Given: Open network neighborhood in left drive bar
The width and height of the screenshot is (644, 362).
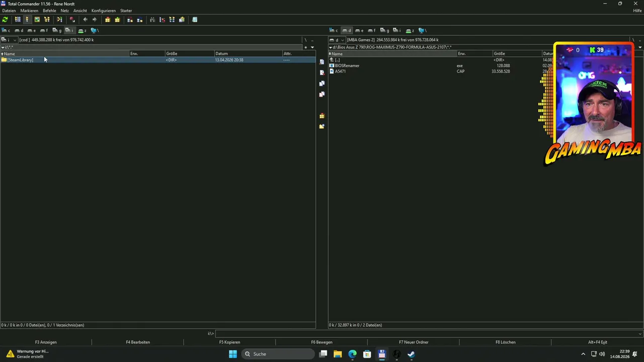Looking at the screenshot, I should tap(95, 30).
